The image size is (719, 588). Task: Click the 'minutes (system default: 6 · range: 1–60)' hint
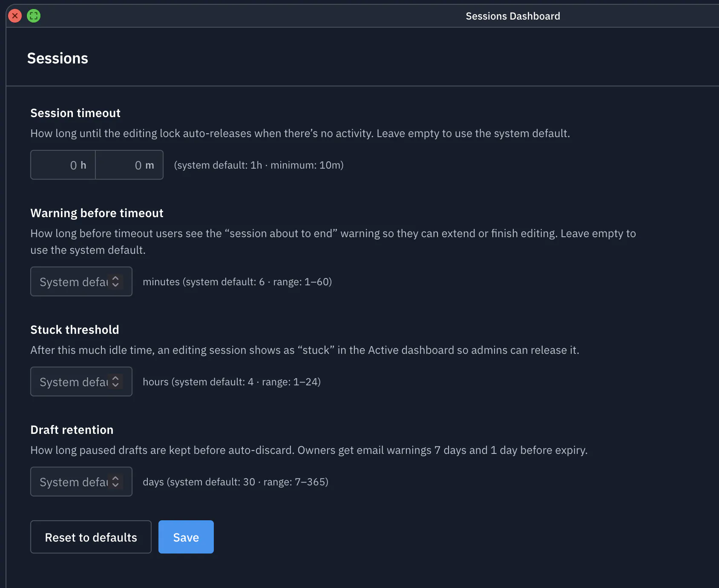(237, 282)
